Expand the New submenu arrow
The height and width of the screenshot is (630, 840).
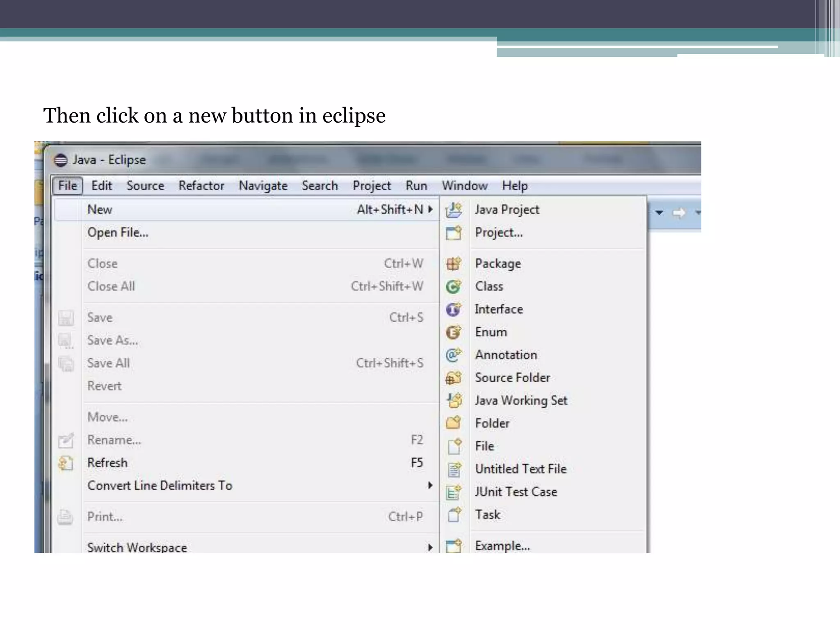pyautogui.click(x=430, y=210)
